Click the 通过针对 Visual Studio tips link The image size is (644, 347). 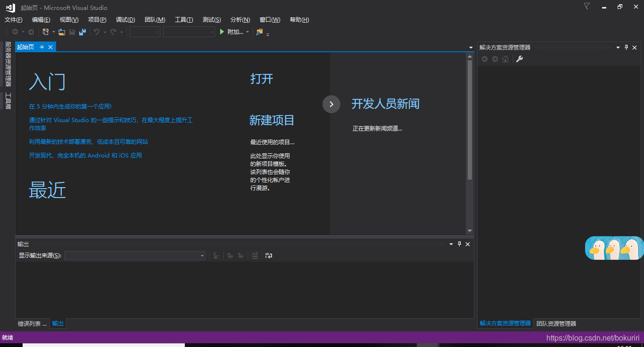[111, 124]
